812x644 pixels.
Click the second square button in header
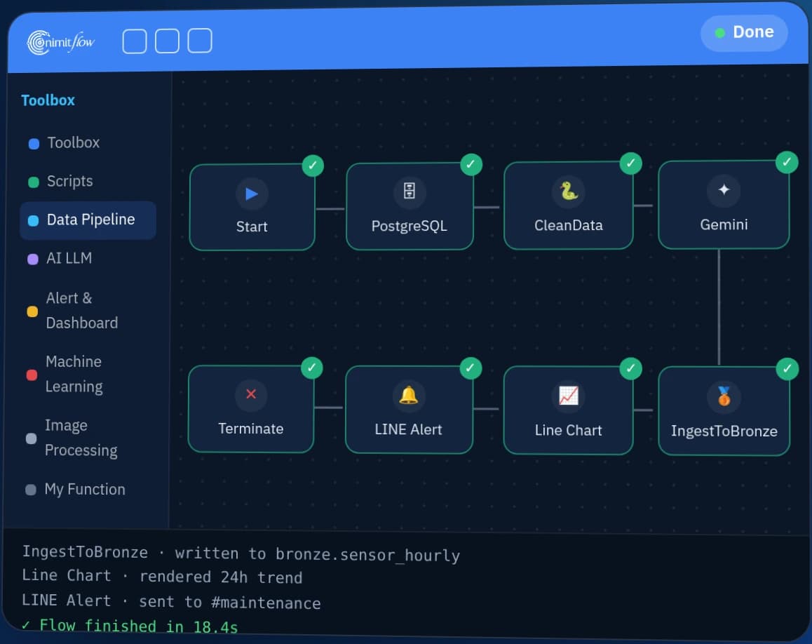pyautogui.click(x=168, y=41)
